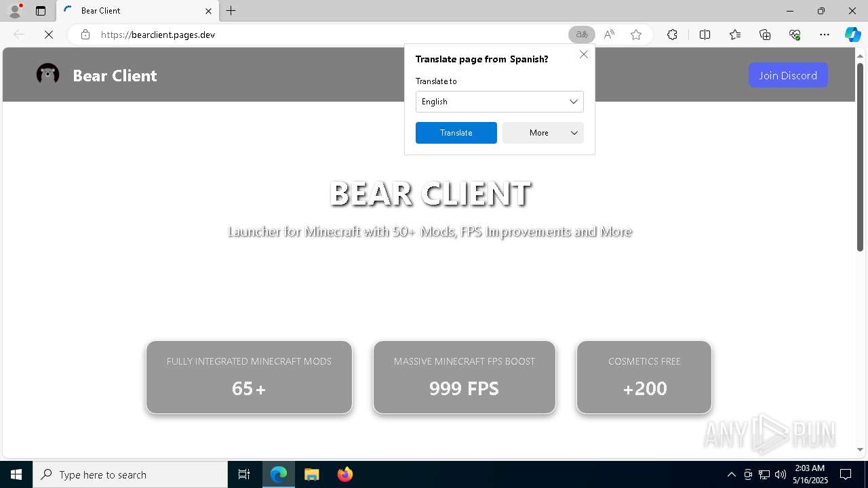Stop loading the page
Screen dimensions: 868x488
tap(49, 35)
